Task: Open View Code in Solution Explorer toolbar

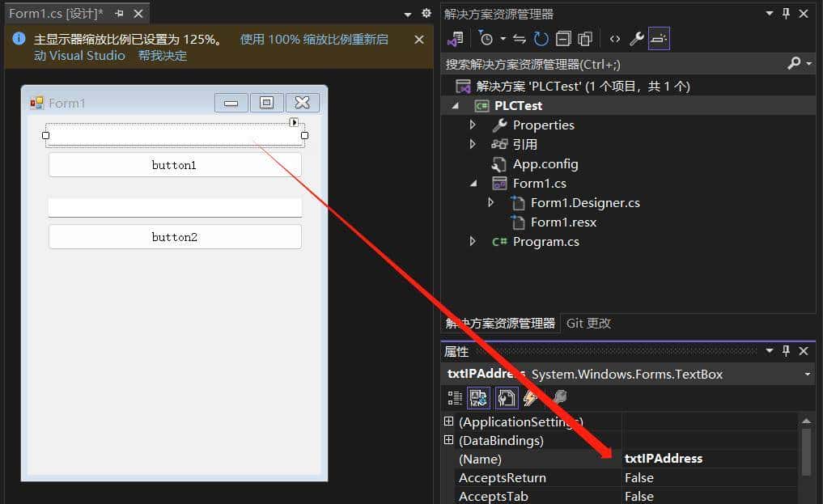Action: pyautogui.click(x=615, y=38)
